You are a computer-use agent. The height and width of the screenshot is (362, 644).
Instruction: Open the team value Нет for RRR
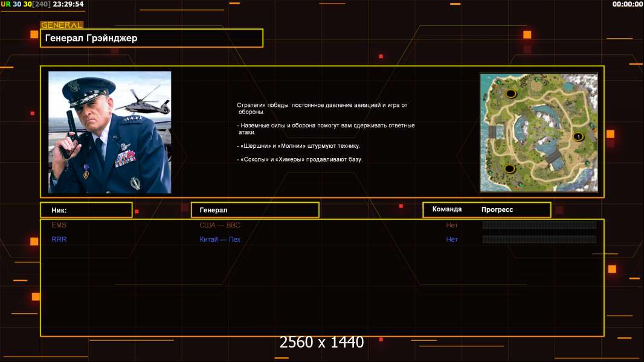452,240
